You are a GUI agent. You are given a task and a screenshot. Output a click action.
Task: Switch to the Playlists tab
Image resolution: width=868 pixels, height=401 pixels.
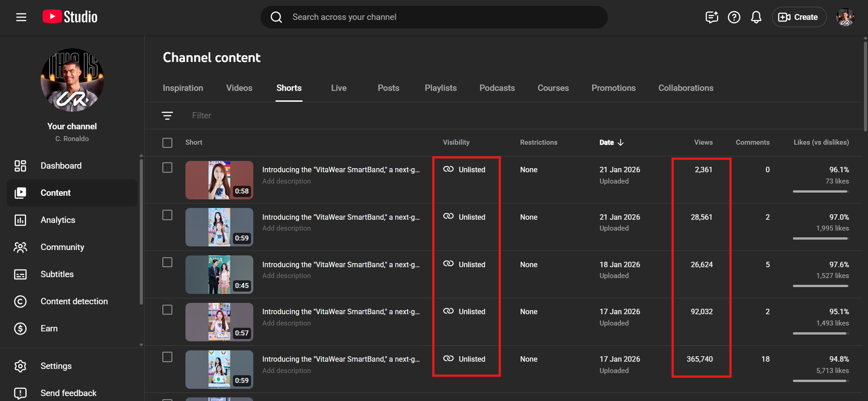pyautogui.click(x=441, y=88)
